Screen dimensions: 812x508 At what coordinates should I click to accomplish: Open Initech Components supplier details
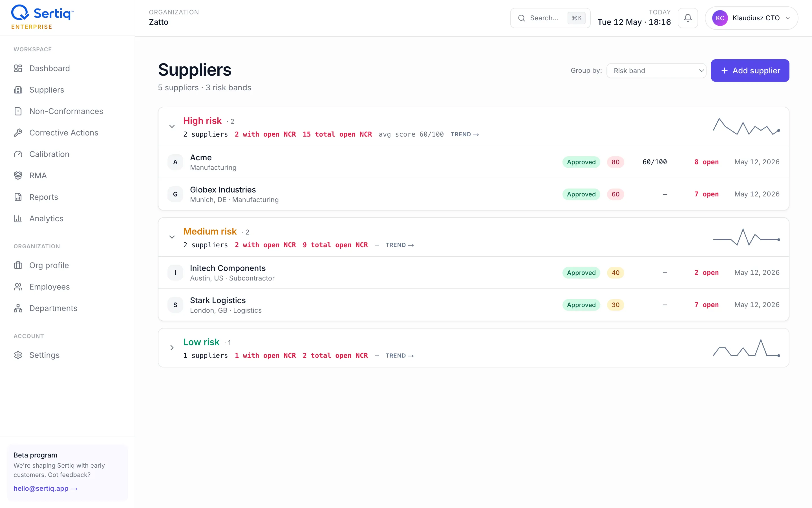[473, 272]
